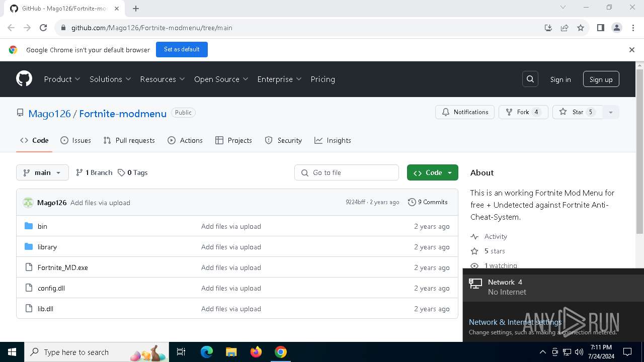644x362 pixels.
Task: Click the share page icon in address bar
Action: coord(565,28)
